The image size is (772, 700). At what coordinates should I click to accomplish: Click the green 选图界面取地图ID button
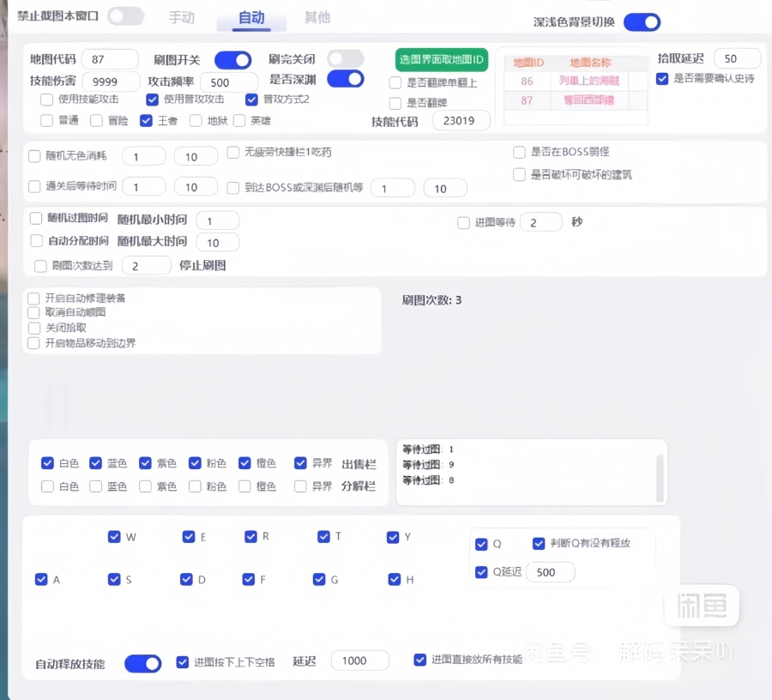click(x=442, y=60)
